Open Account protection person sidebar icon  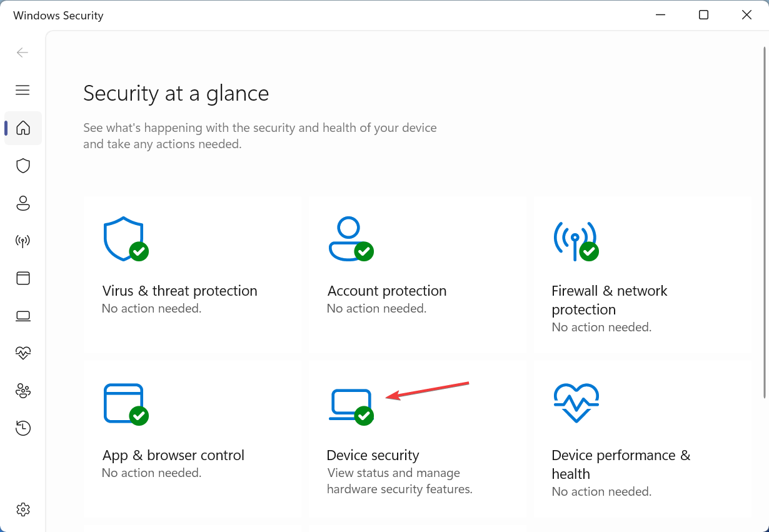click(23, 203)
